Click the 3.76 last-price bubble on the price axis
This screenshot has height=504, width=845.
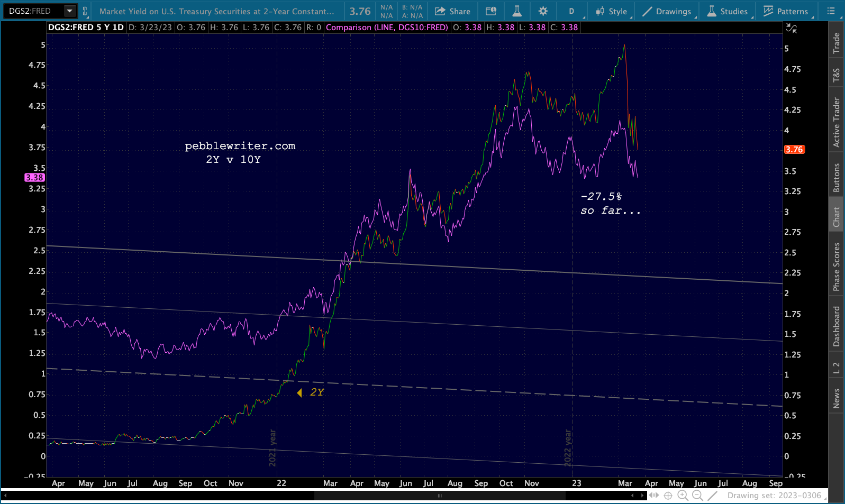pyautogui.click(x=794, y=150)
